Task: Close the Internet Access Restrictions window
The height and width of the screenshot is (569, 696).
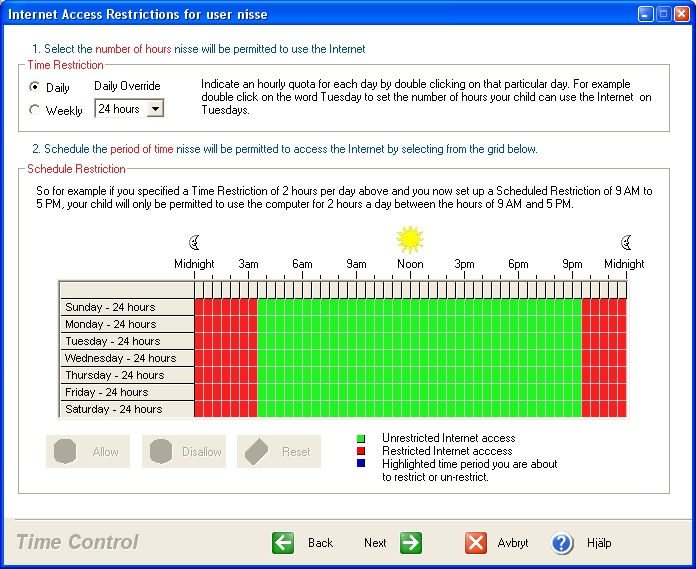Action: (681, 14)
